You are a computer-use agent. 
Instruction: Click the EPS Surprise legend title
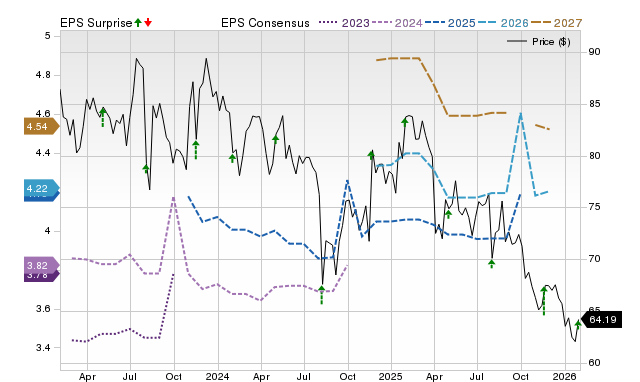pos(96,23)
